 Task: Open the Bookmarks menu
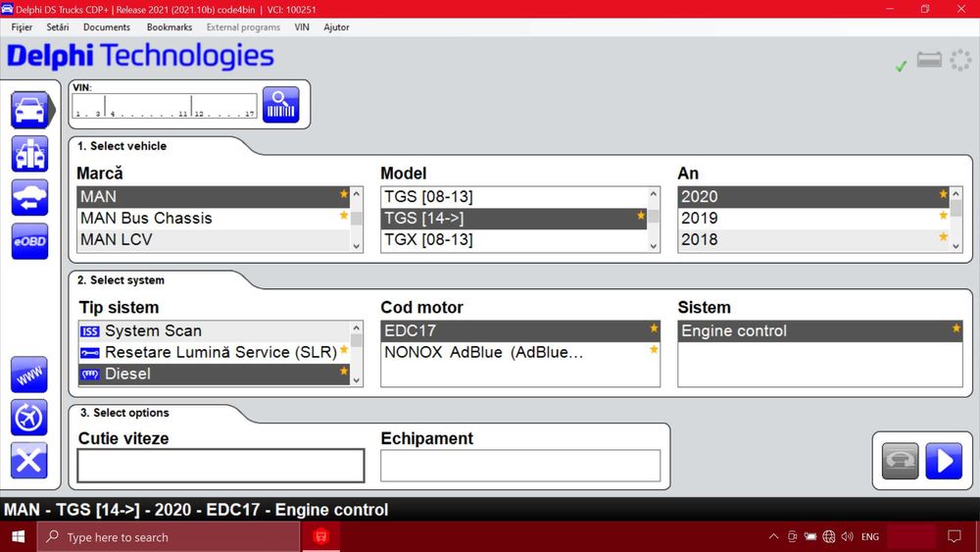click(x=170, y=26)
